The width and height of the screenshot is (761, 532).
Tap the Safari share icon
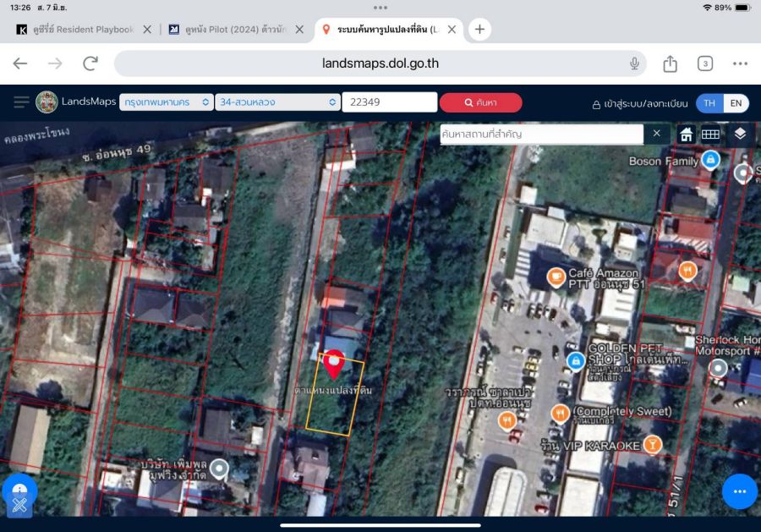coord(671,63)
